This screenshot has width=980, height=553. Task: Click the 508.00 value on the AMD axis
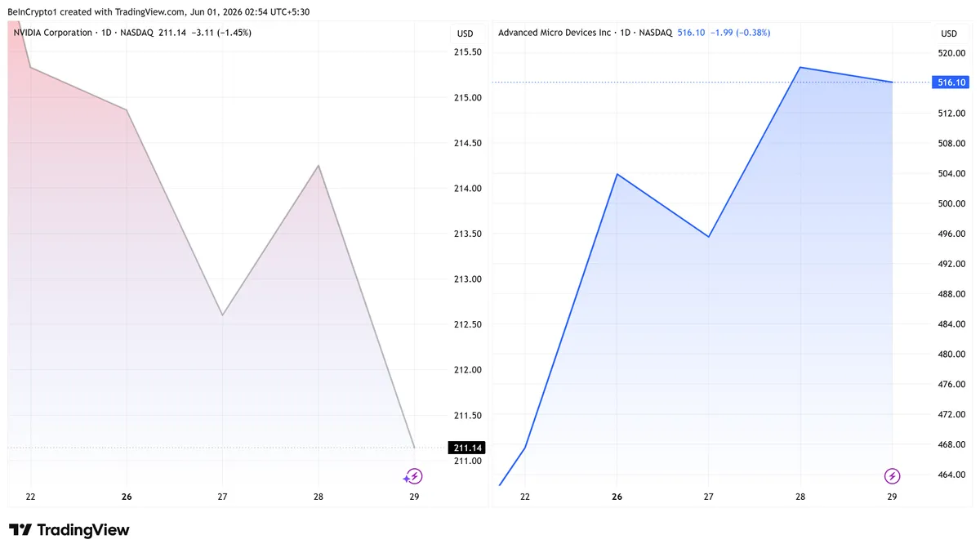click(951, 143)
